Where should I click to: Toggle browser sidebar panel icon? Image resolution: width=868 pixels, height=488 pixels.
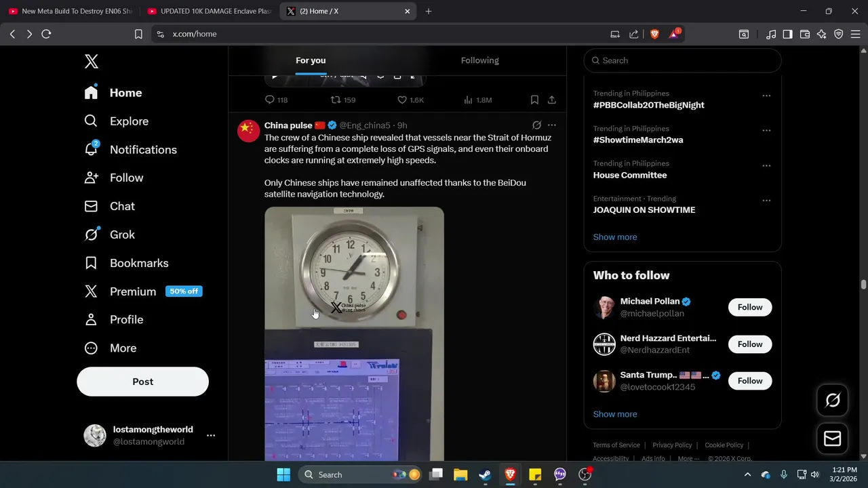(787, 34)
